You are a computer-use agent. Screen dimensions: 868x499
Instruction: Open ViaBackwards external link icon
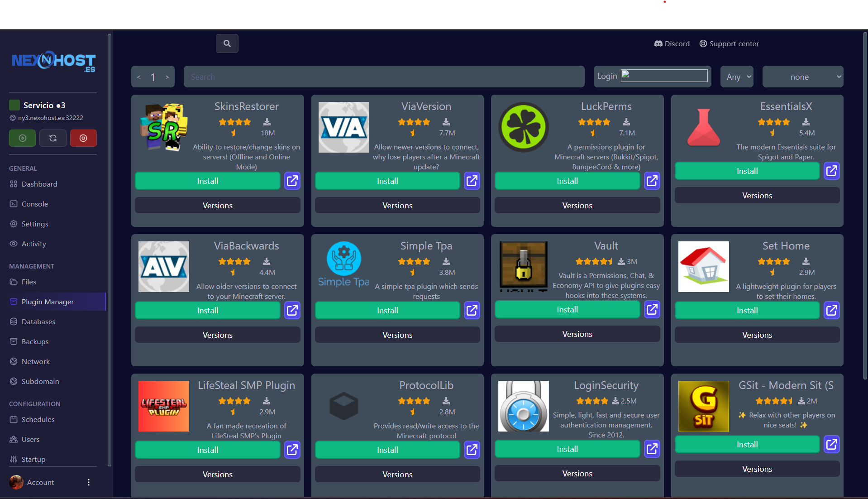(292, 310)
